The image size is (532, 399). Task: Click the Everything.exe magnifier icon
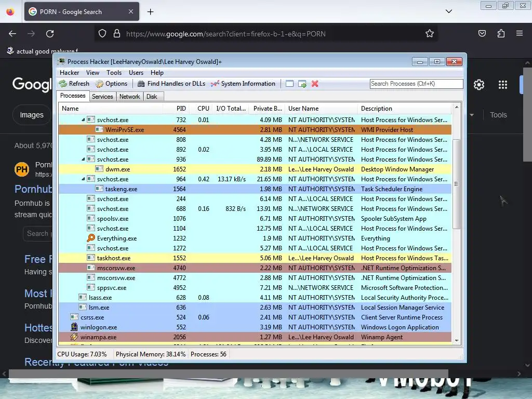point(90,238)
